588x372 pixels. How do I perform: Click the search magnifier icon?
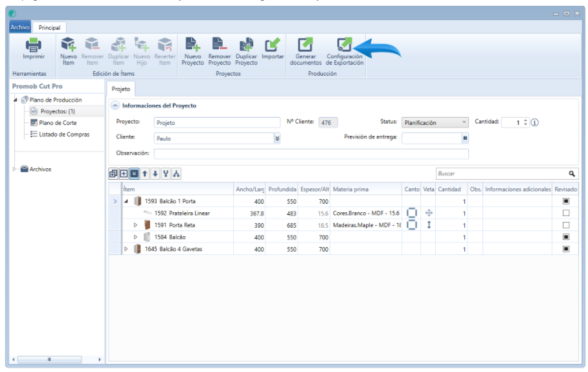[x=572, y=173]
